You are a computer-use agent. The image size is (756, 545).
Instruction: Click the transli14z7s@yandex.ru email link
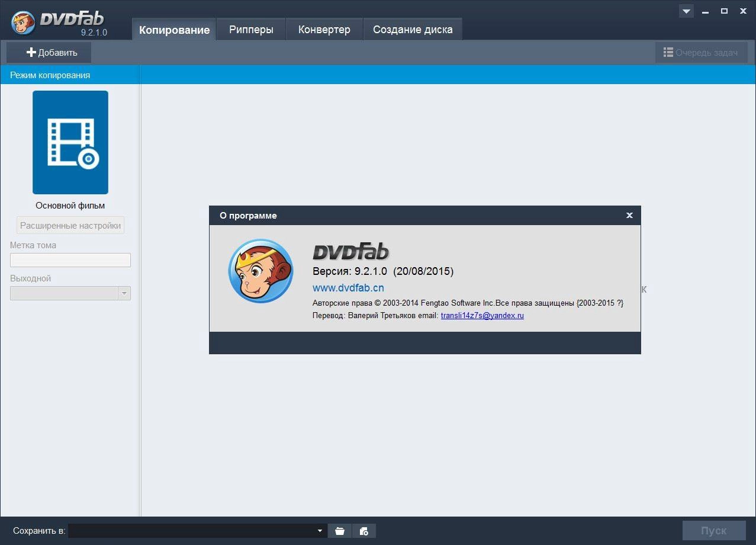coord(482,316)
